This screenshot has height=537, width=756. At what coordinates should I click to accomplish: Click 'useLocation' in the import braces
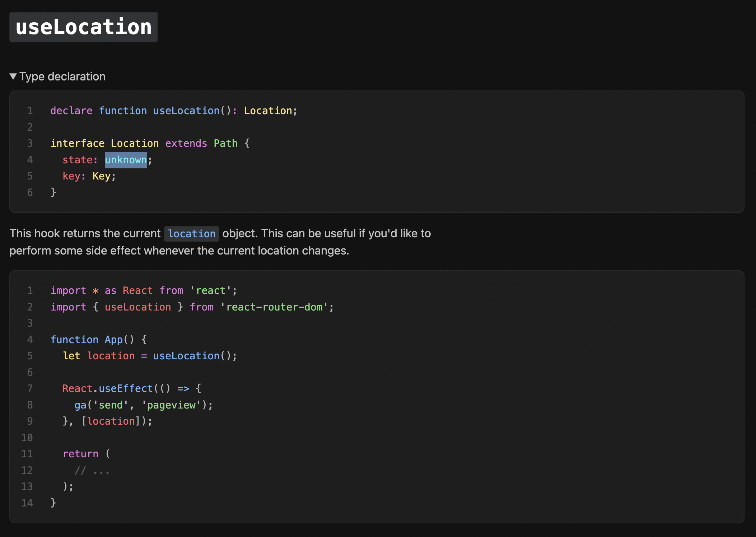point(138,307)
